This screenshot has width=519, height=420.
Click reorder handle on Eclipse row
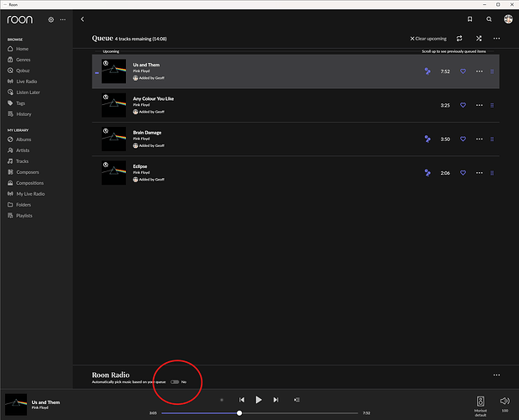(492, 173)
